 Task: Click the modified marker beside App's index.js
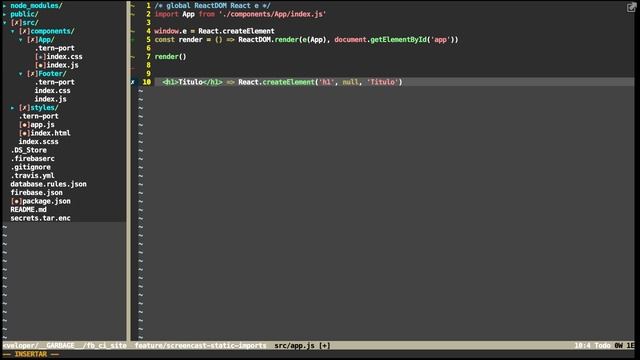[x=40, y=65]
